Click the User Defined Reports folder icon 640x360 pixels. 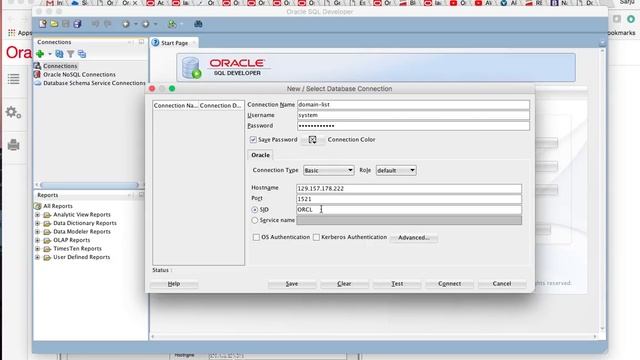pos(47,258)
